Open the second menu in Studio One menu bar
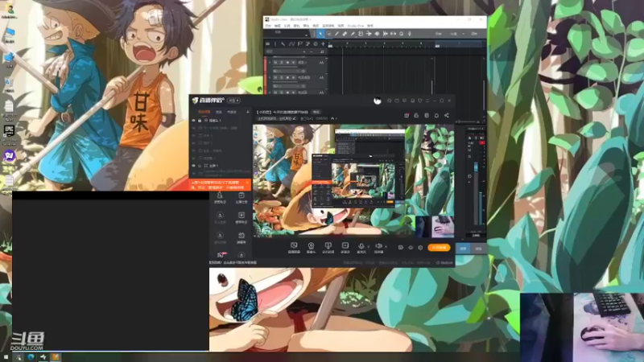The image size is (644, 362). (x=277, y=26)
